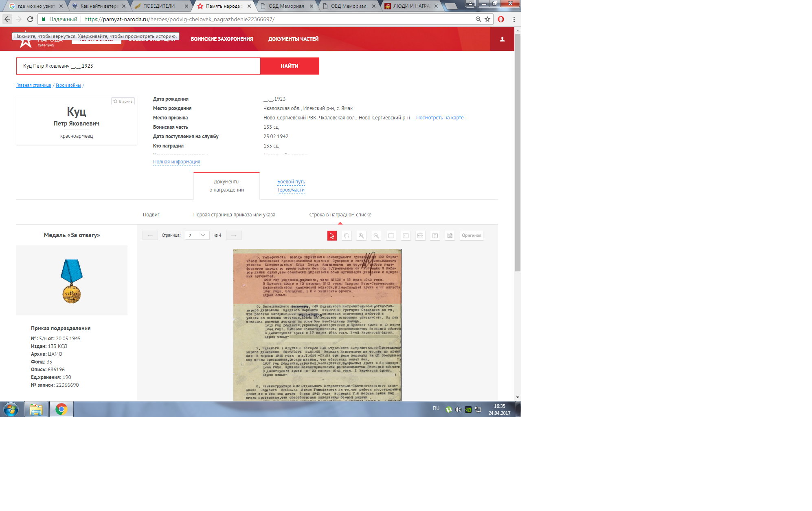The height and width of the screenshot is (511, 812).
Task: Open 'Боевой путь Героя/части' tab
Action: (291, 186)
